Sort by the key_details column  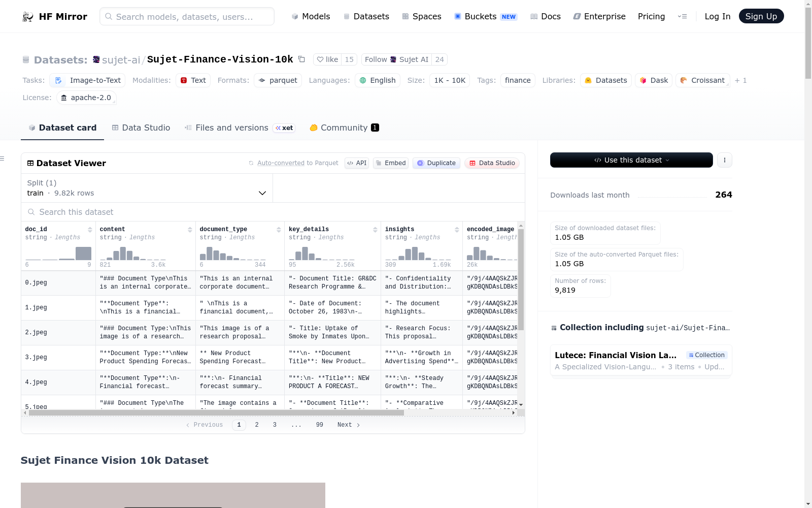[375, 230]
